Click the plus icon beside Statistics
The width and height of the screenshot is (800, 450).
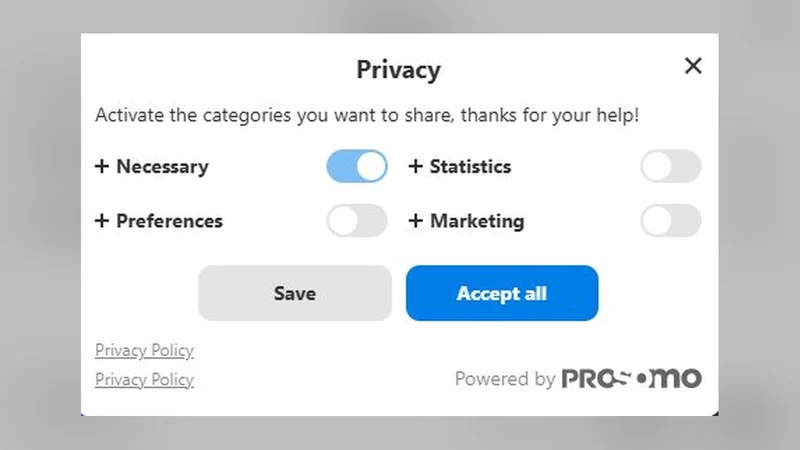(415, 166)
